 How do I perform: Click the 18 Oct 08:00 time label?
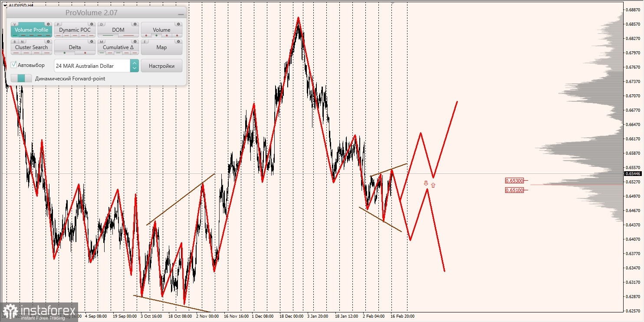click(x=180, y=316)
